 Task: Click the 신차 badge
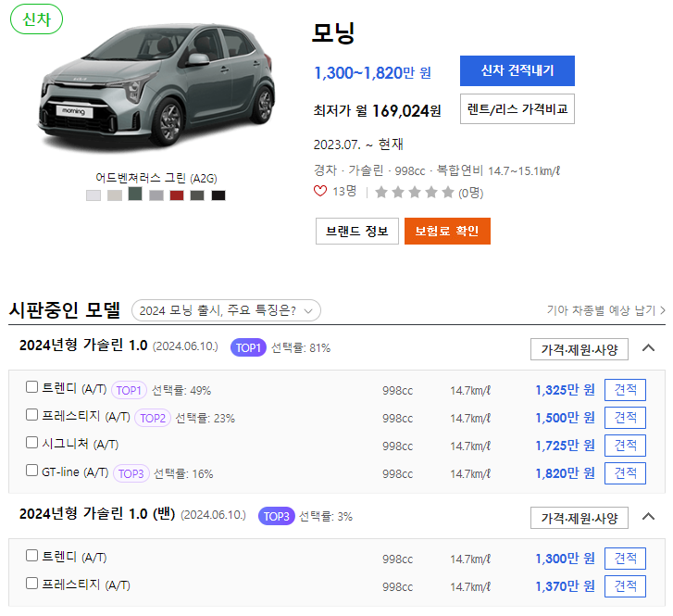(36, 19)
